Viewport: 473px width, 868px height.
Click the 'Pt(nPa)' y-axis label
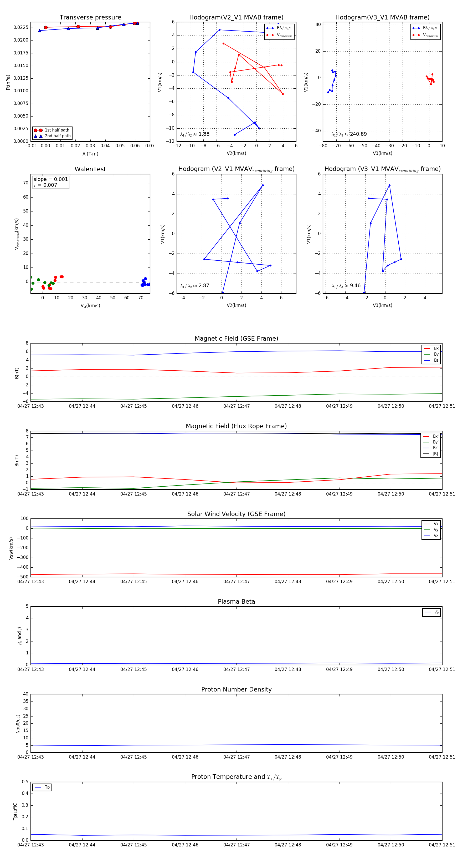coord(8,82)
